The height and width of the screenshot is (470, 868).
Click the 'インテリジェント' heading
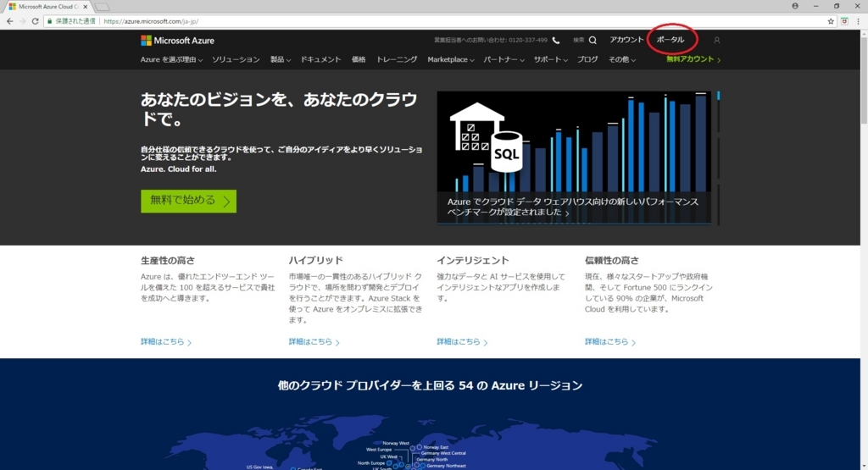(x=472, y=261)
